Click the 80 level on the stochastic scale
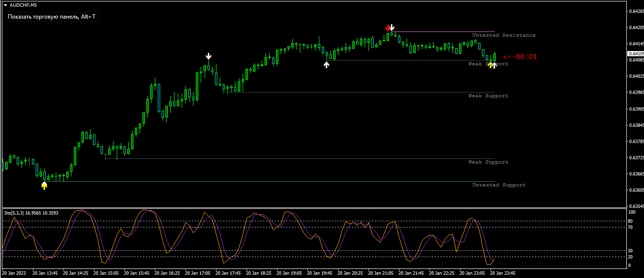 coord(631,221)
